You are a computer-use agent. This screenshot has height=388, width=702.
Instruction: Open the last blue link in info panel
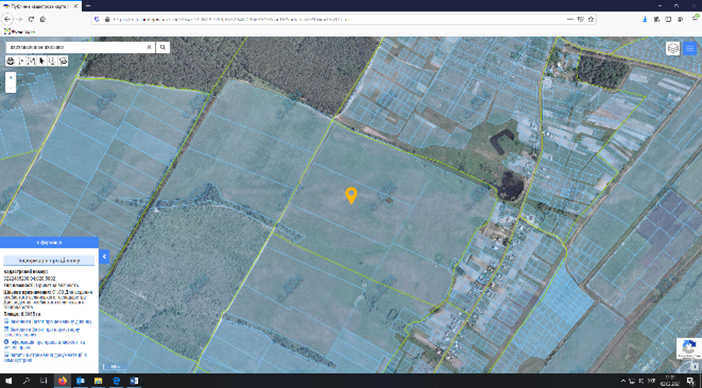pos(45,357)
